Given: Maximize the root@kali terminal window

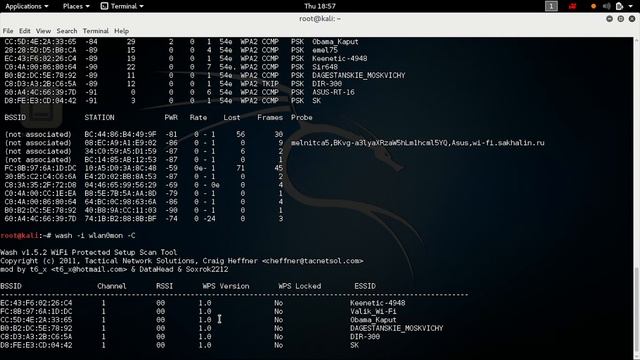Looking at the screenshot, I should tap(620, 19).
